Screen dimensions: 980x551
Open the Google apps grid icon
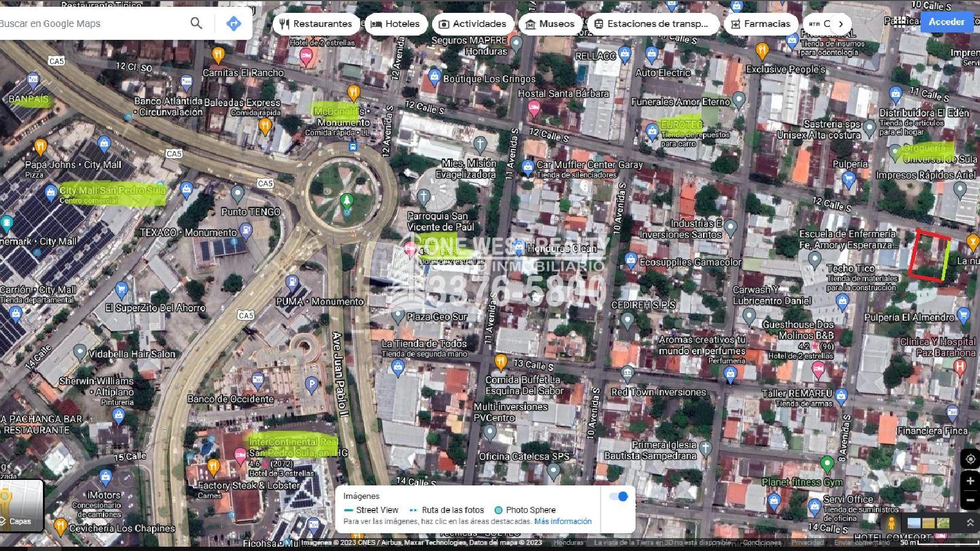click(898, 22)
